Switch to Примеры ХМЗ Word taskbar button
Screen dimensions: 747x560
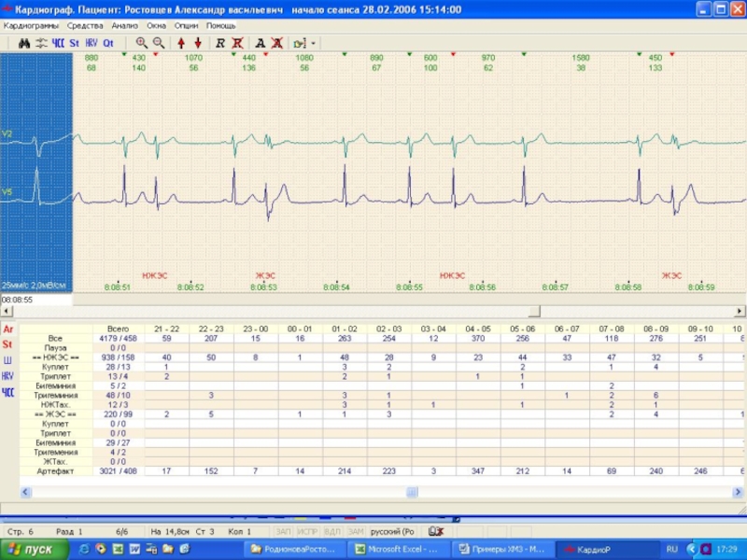503,550
